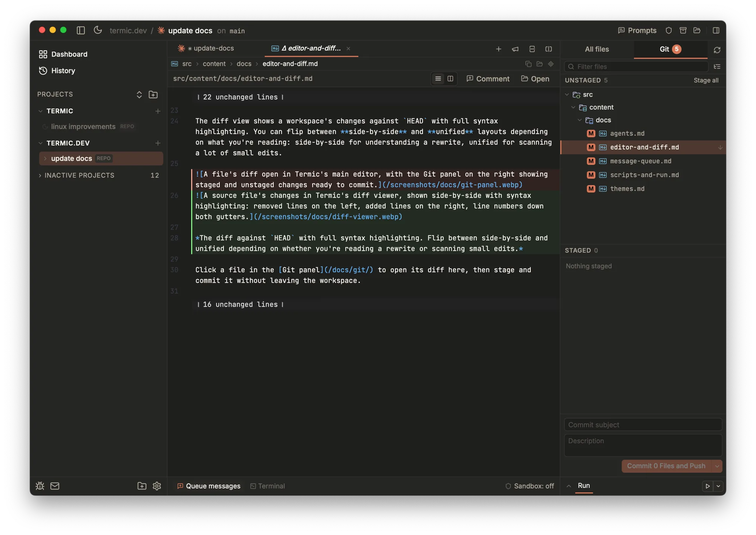Click the archive box icon in title bar
Screen dimensions: 756x535
(683, 30)
